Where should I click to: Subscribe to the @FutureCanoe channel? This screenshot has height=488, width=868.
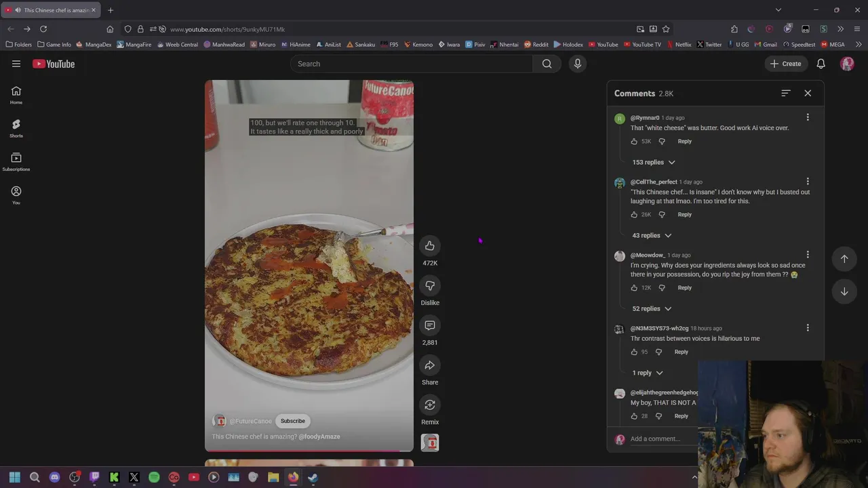293,421
